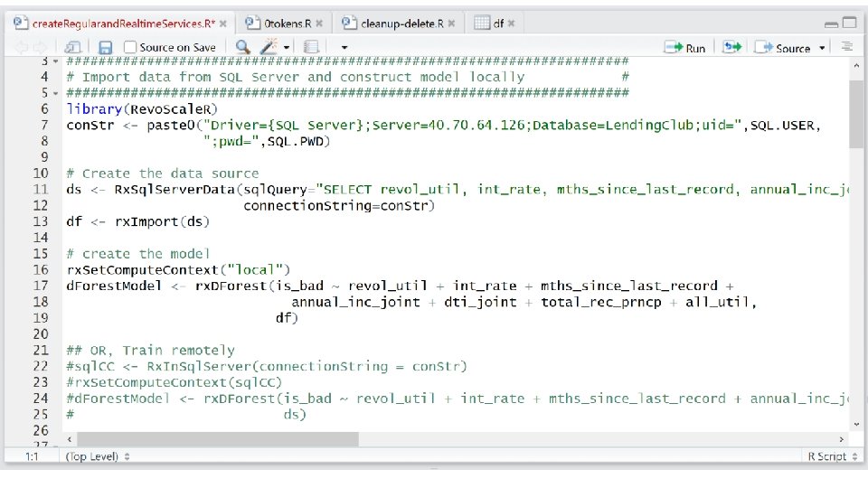The height and width of the screenshot is (488, 868).
Task: Open the cleanup-delete.R tab
Action: (401, 23)
